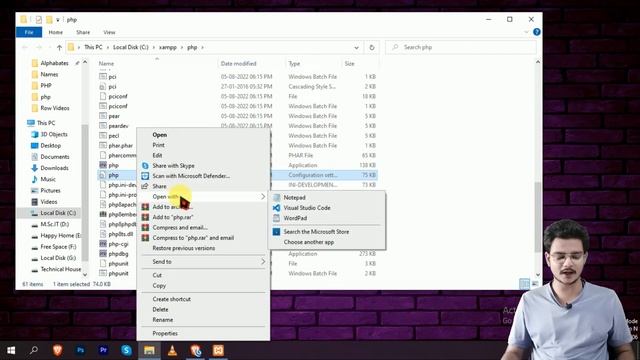Open Notepad from the Open with submenu

pyautogui.click(x=294, y=198)
